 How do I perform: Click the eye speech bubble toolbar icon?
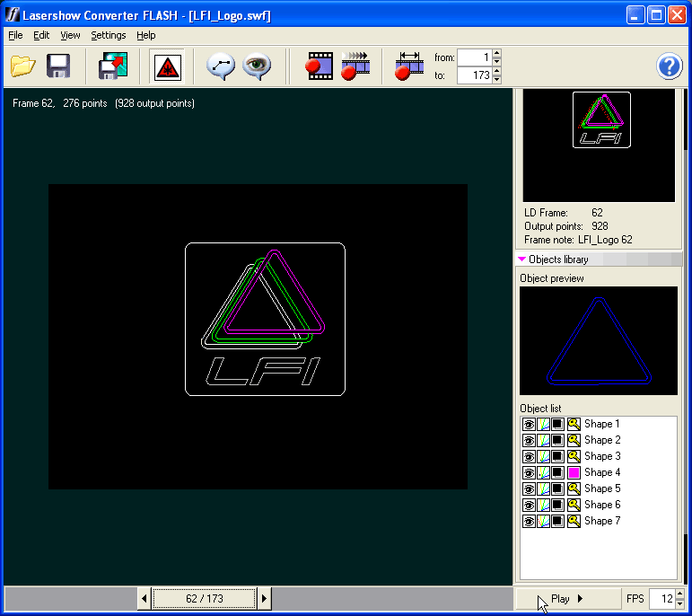(257, 66)
